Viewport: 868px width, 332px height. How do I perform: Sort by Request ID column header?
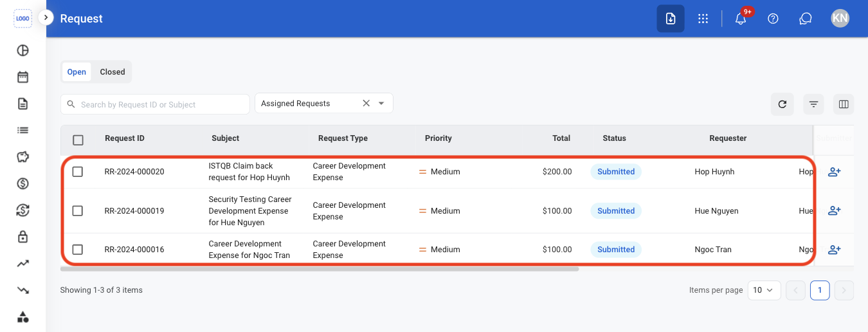pos(125,138)
